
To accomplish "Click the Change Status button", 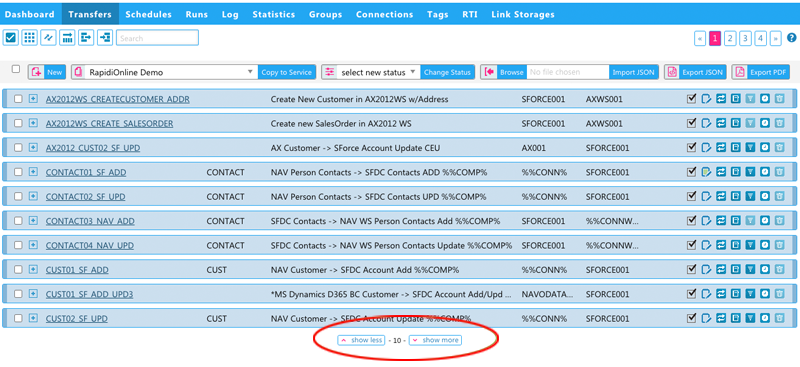I will (x=447, y=72).
